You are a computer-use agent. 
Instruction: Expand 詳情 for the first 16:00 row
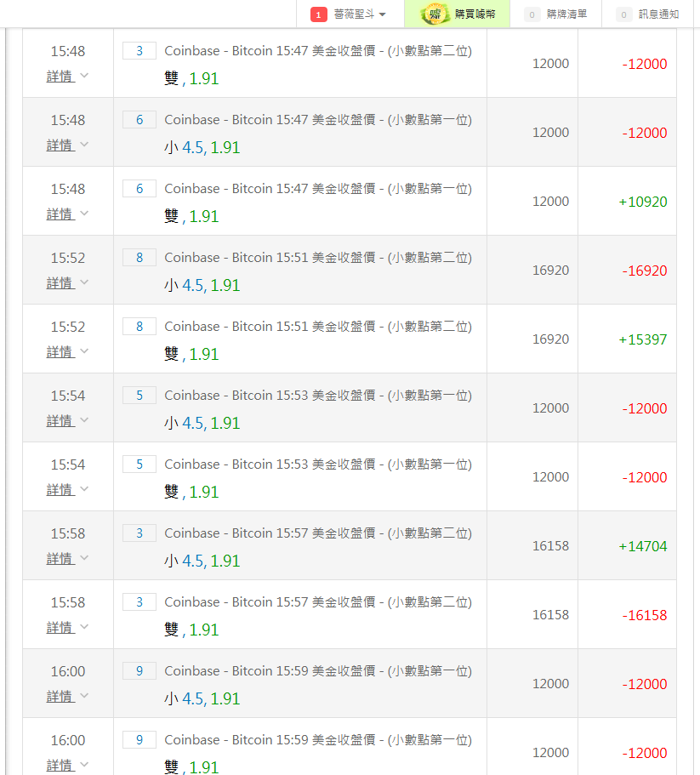coord(67,696)
